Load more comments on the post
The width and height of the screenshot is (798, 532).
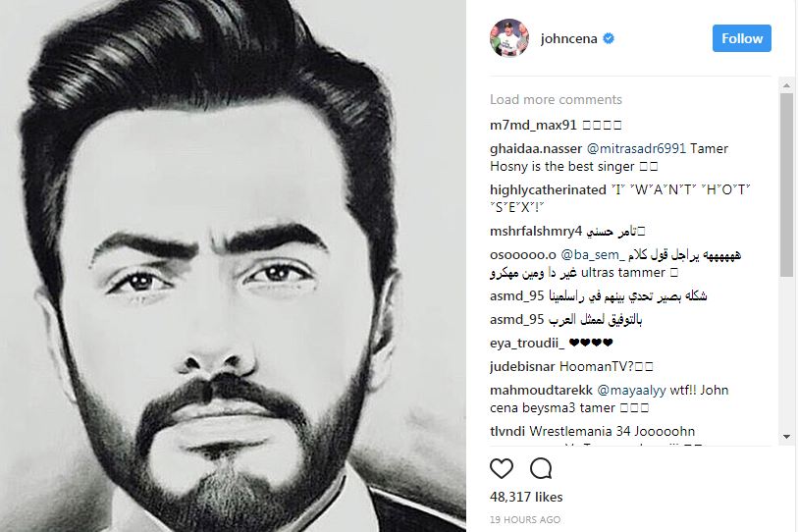pyautogui.click(x=556, y=99)
